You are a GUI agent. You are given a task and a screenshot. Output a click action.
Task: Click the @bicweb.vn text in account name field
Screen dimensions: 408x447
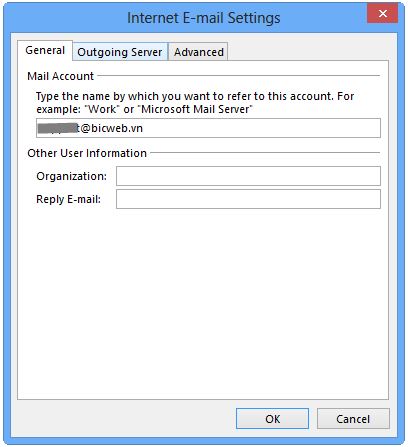[112, 128]
